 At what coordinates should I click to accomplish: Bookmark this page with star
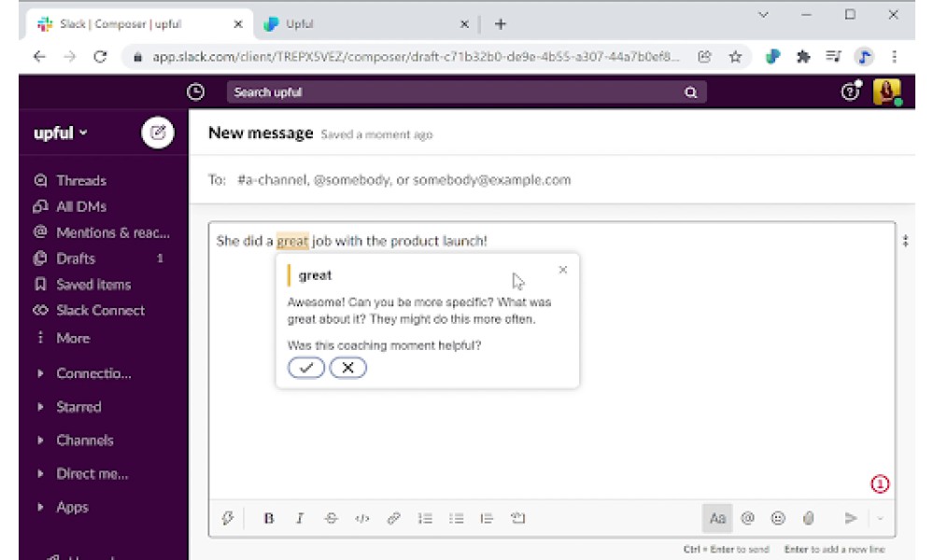point(736,57)
